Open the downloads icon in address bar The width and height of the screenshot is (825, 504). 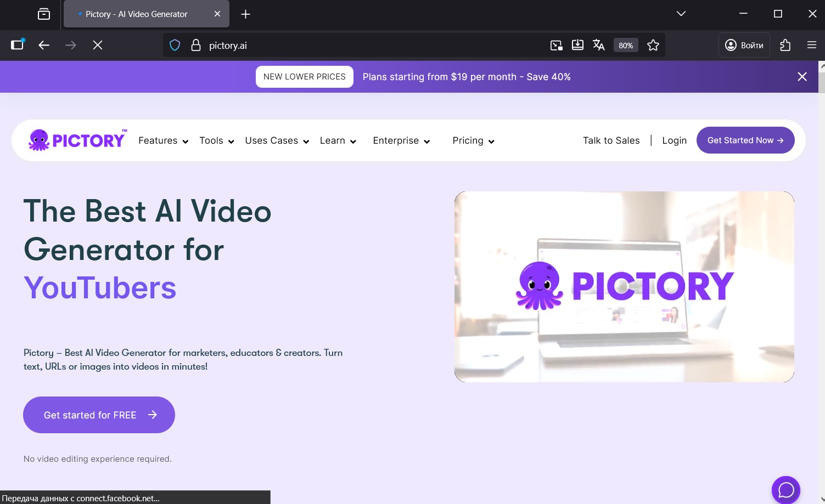tap(577, 46)
